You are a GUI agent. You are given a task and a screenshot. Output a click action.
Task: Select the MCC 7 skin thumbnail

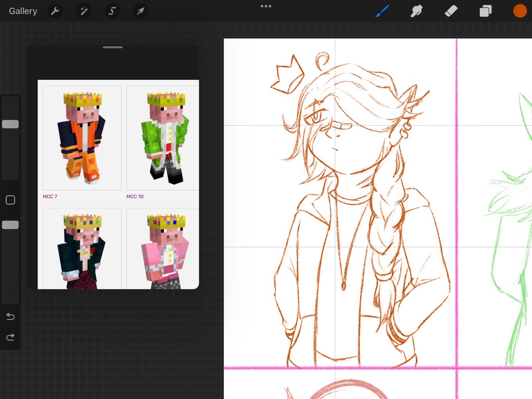pos(82,138)
